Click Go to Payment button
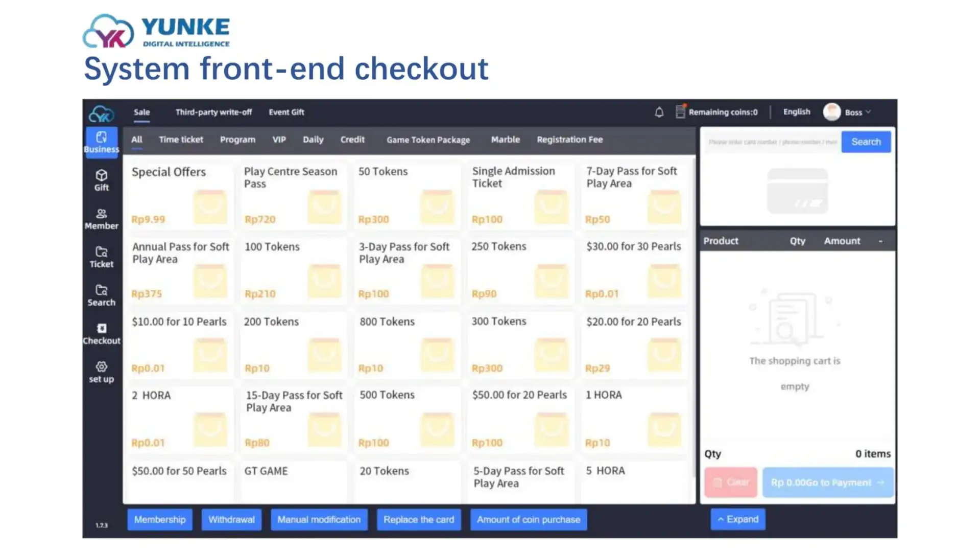The height and width of the screenshot is (552, 980). (828, 482)
